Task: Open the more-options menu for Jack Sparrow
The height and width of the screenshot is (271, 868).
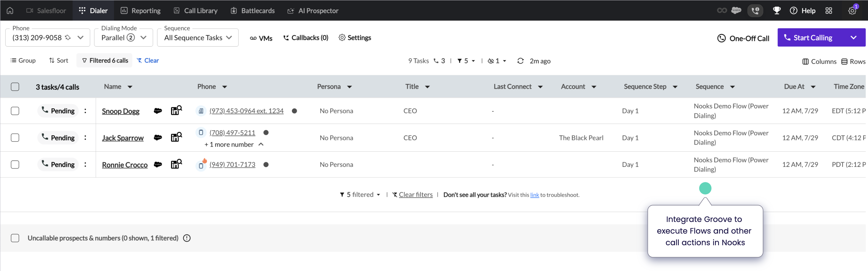Action: (x=85, y=138)
